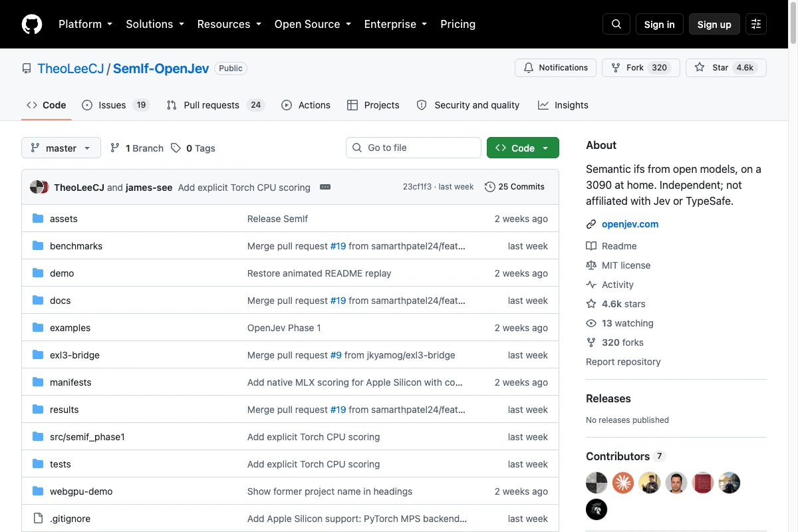This screenshot has height=532, width=798.
Task: Click the Go to file search field
Action: click(413, 148)
